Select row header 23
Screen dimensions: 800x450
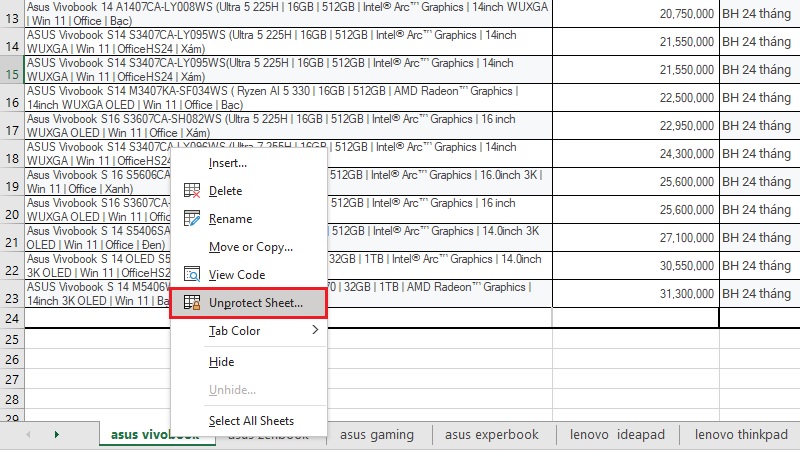coord(12,294)
